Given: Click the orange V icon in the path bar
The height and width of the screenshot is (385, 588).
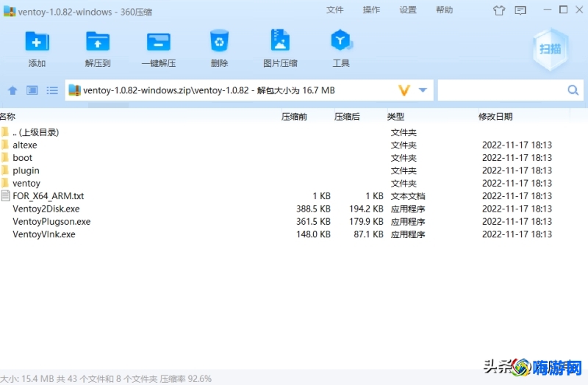Looking at the screenshot, I should (x=404, y=90).
